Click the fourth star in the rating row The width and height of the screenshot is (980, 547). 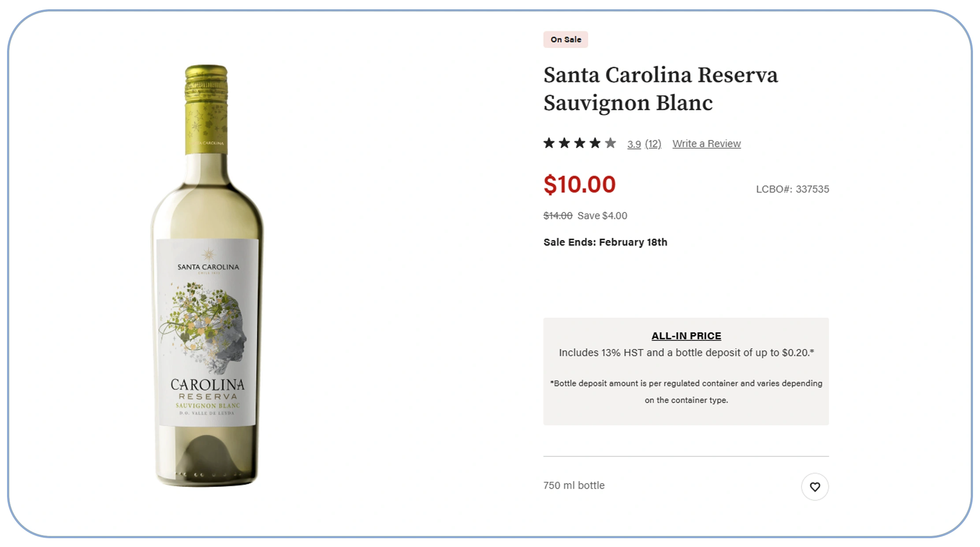click(x=596, y=143)
